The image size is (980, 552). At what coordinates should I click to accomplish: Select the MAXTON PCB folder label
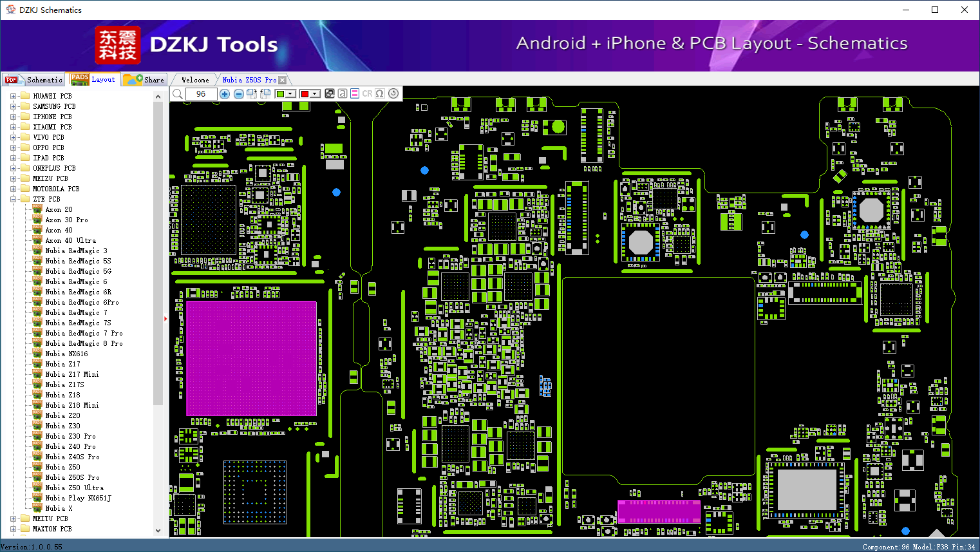(x=52, y=529)
